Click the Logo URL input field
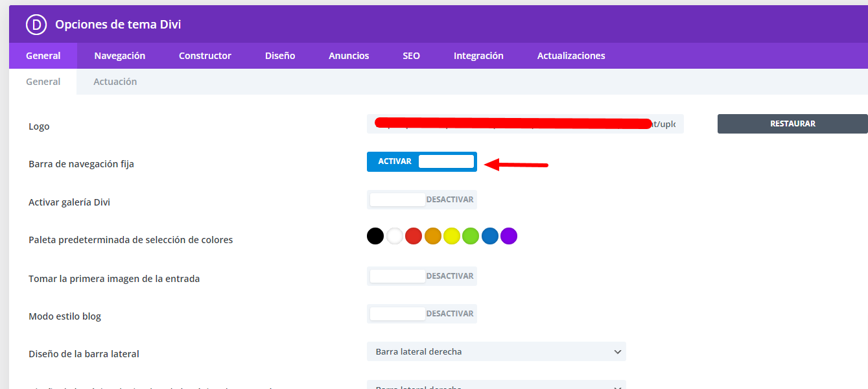 [525, 124]
